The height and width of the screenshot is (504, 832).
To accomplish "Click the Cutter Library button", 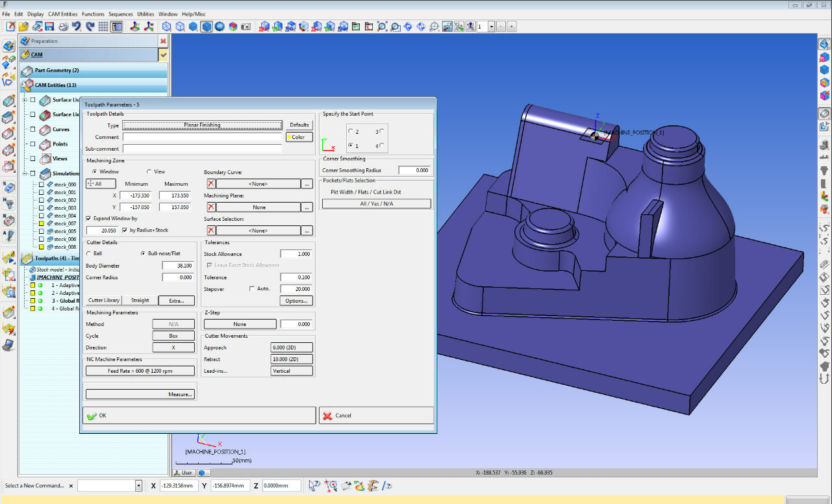I will pyautogui.click(x=104, y=300).
